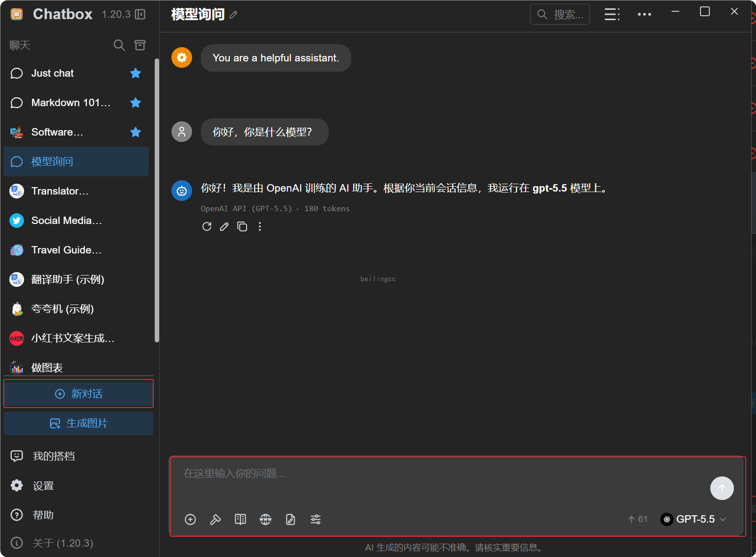Viewport: 756px width, 557px height.
Task: Click the OpenAI API (GPT-5.5) token info text
Action: [x=275, y=209]
